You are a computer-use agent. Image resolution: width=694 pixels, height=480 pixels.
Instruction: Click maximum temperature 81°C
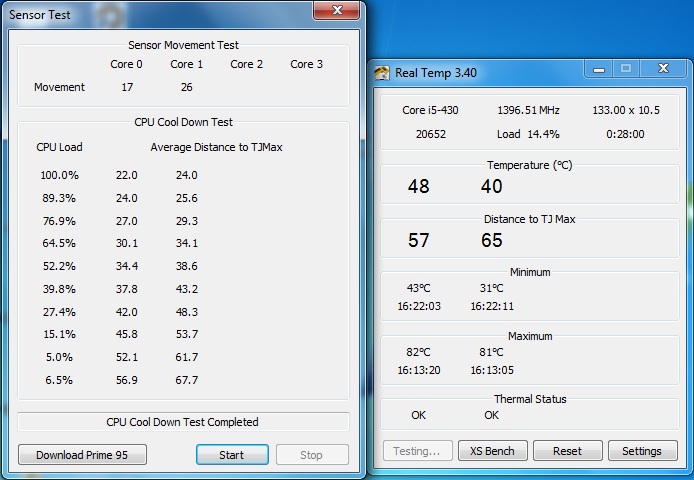[492, 352]
